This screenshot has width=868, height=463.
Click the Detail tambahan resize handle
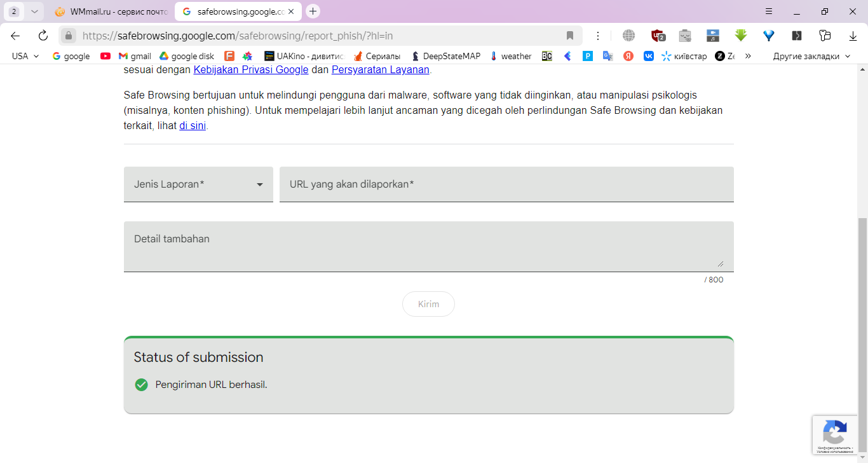point(720,263)
